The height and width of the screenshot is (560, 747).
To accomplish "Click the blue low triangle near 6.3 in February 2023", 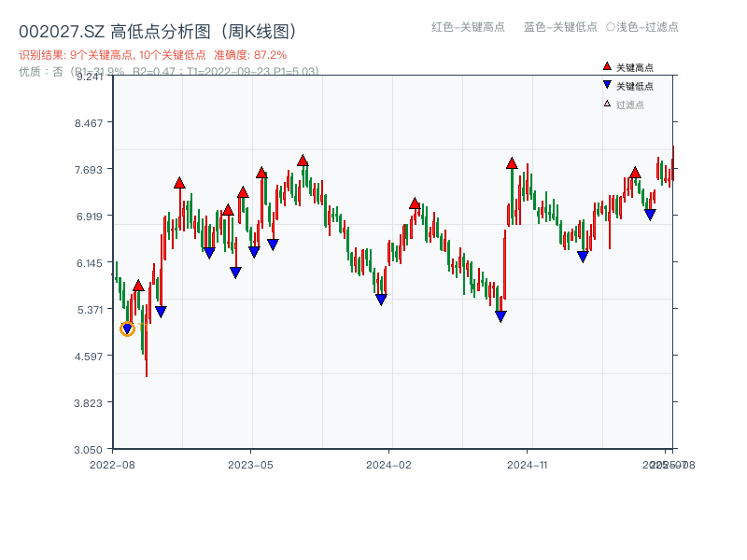I will 209,253.
